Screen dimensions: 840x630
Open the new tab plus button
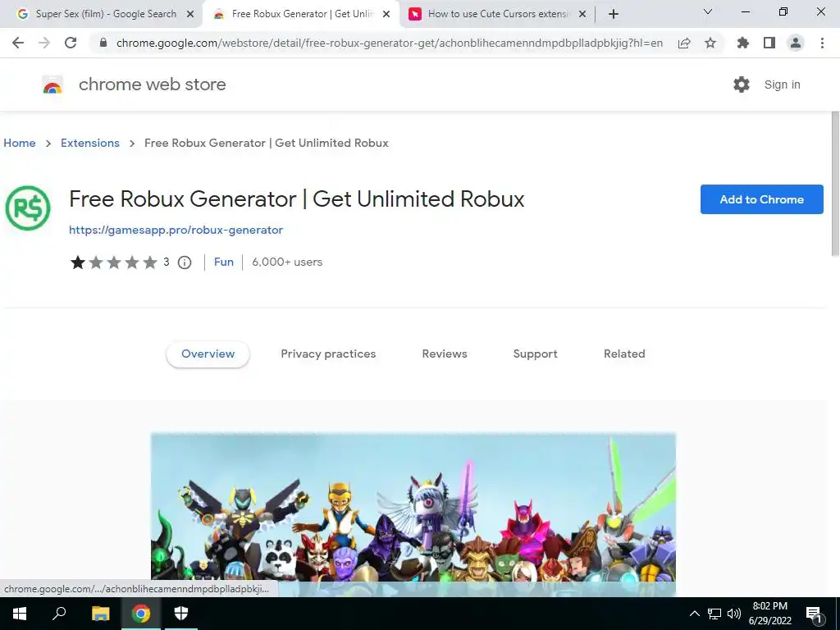[614, 14]
